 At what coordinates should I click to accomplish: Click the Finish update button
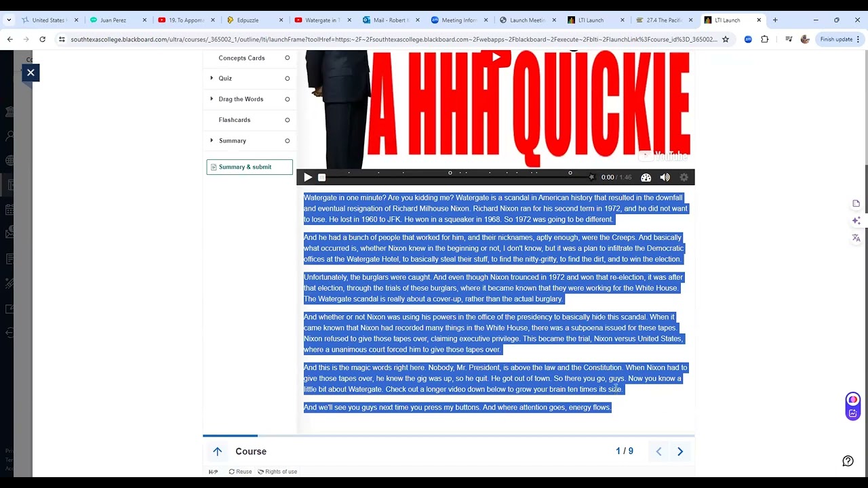(x=840, y=39)
